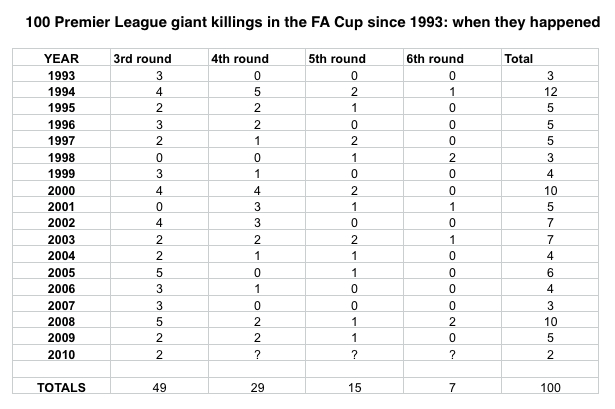Select the 2010 6th round question mark
The width and height of the screenshot is (615, 409).
click(x=452, y=354)
